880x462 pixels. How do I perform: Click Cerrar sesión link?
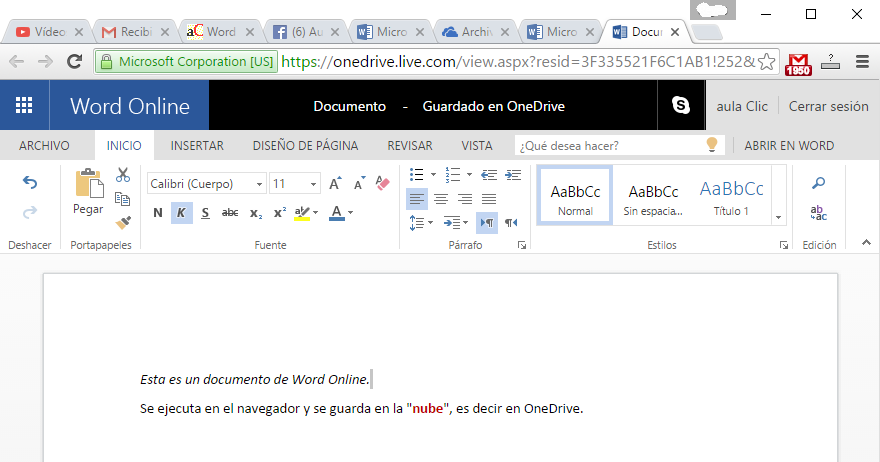point(828,106)
